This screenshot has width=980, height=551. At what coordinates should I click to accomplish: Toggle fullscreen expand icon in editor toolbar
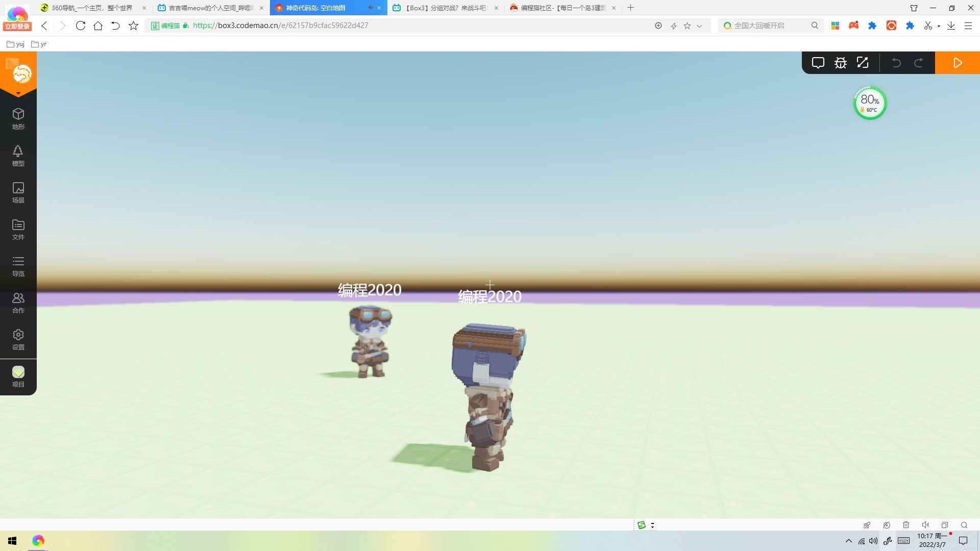(863, 63)
